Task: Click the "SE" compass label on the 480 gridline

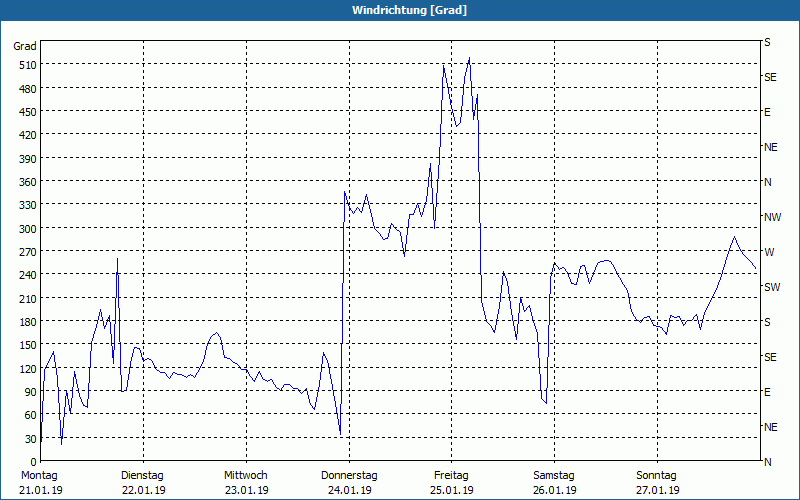Action: tap(770, 77)
